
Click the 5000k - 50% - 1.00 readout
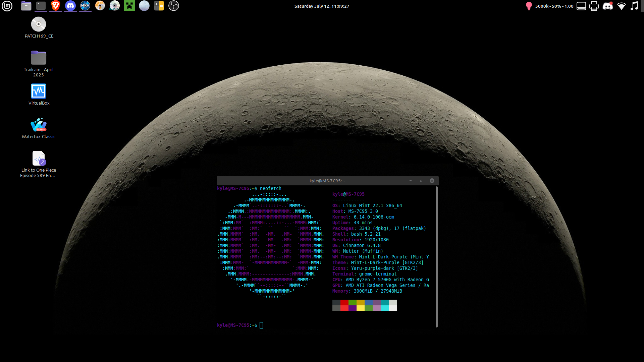[x=554, y=6]
